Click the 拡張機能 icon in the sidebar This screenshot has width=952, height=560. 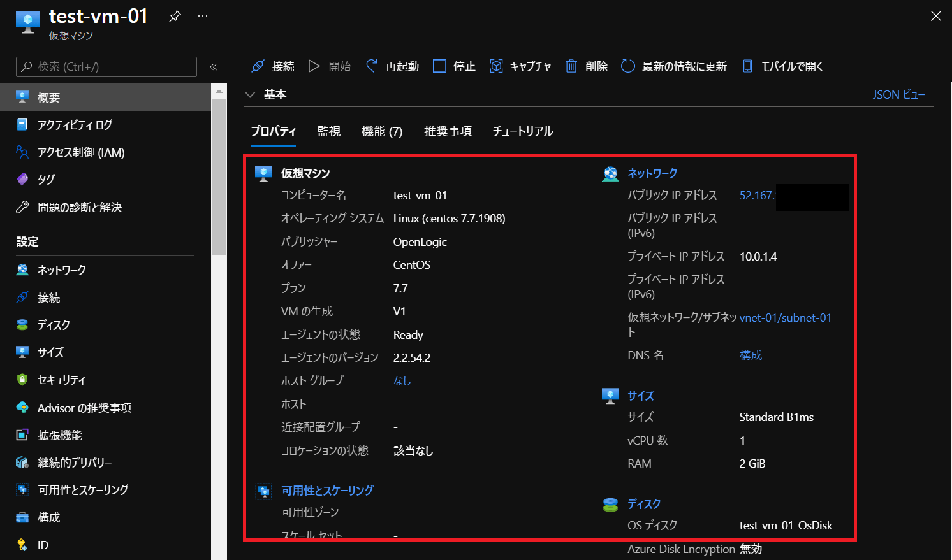(22, 435)
